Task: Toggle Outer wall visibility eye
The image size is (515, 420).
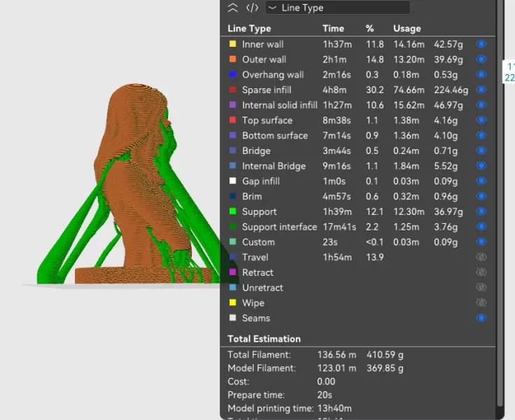Action: click(481, 59)
